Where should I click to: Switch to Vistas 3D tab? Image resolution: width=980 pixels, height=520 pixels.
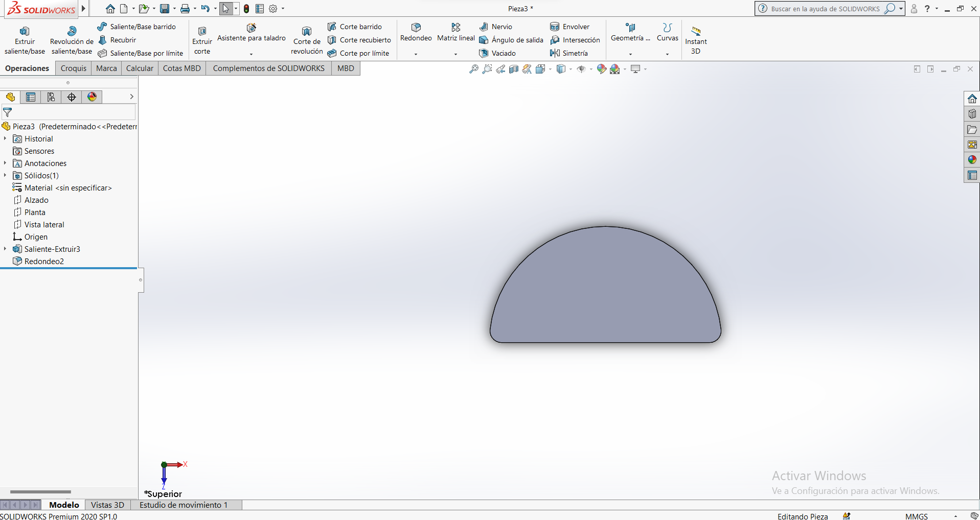[107, 505]
